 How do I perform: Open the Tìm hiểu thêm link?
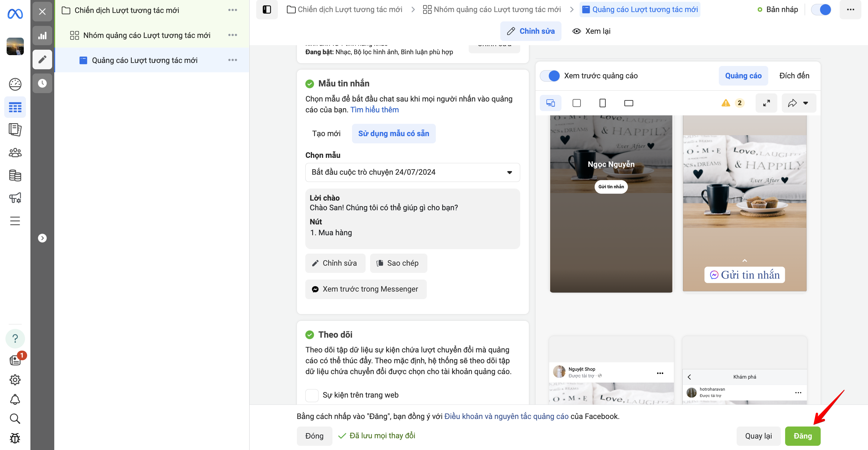tap(374, 110)
